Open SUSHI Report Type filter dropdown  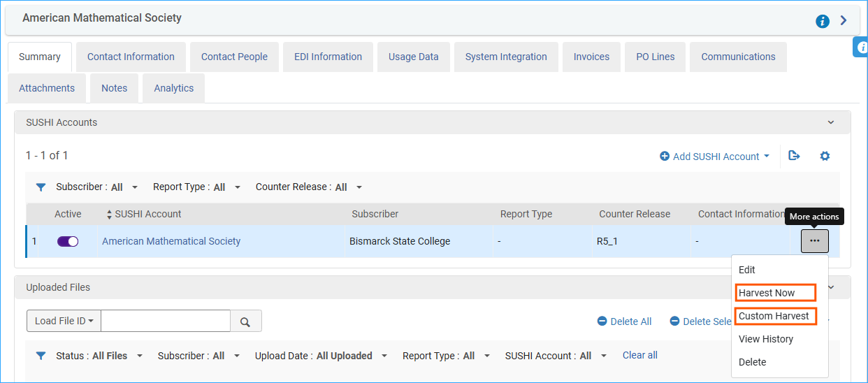point(197,187)
